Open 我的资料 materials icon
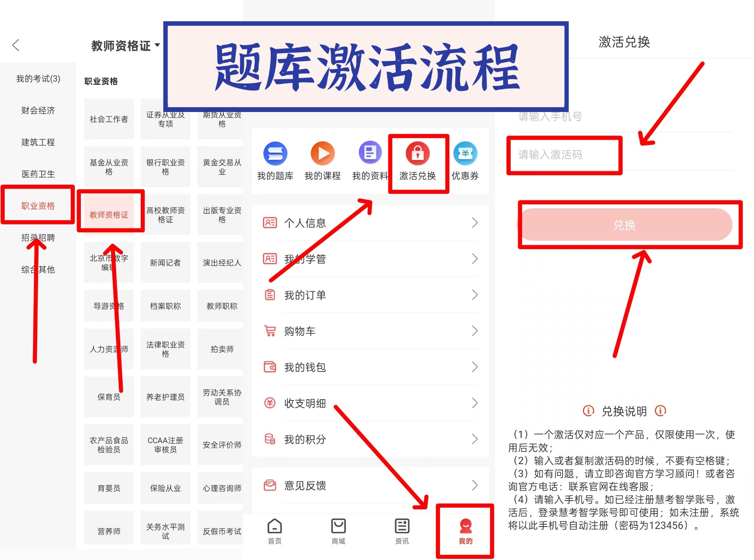Image resolution: width=754 pixels, height=560 pixels. (x=369, y=161)
